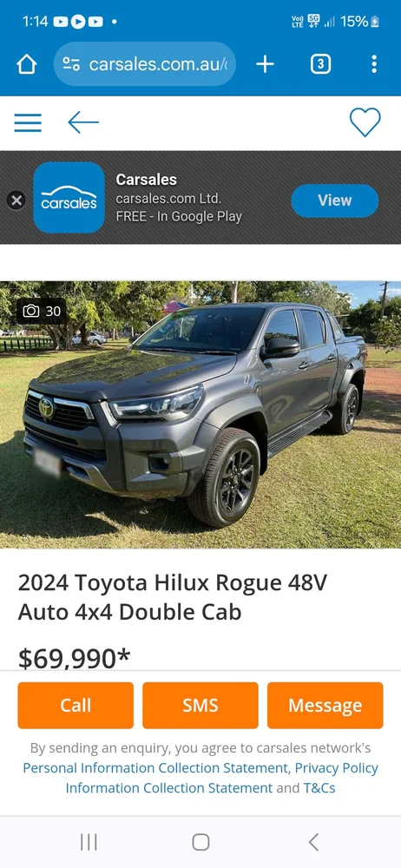
Task: Open the carsales hamburger menu
Action: pyautogui.click(x=28, y=122)
